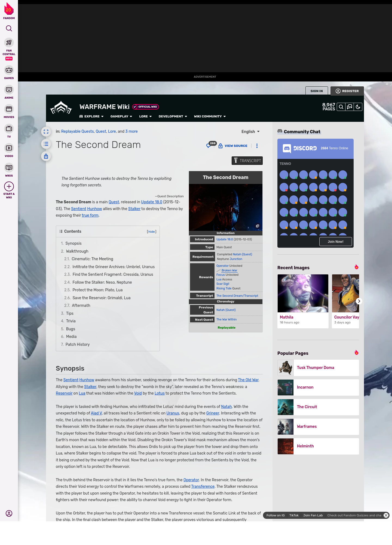Image resolution: width=392 pixels, height=545 pixels.
Task: Open Rising Tide reward link
Action: [224, 288]
